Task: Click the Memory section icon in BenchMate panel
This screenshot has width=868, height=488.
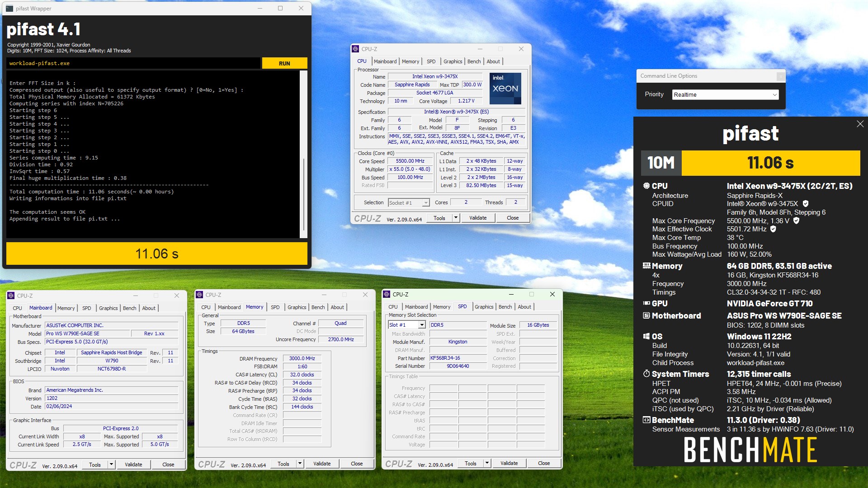Action: [646, 266]
